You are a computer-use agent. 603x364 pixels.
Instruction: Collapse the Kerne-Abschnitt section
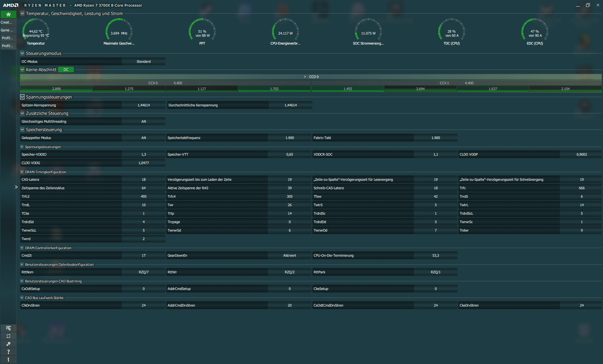click(x=22, y=70)
